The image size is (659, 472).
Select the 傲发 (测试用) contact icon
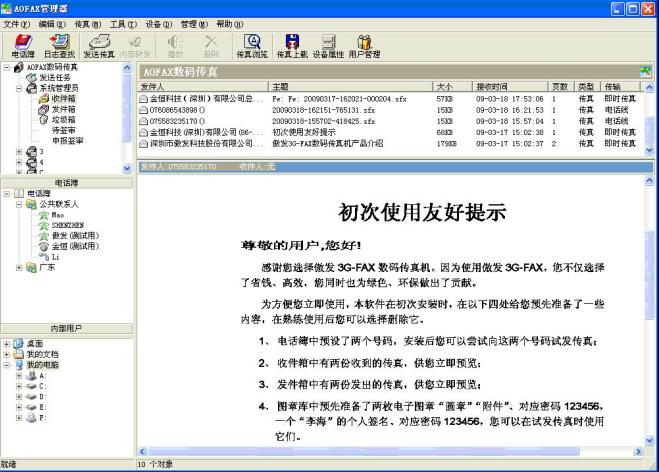[x=44, y=236]
